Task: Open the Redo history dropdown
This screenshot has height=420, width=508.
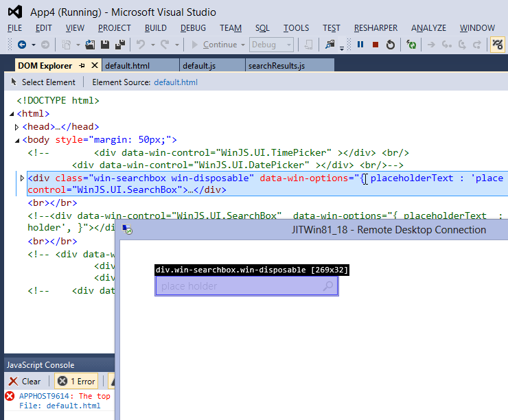Action: [x=177, y=45]
